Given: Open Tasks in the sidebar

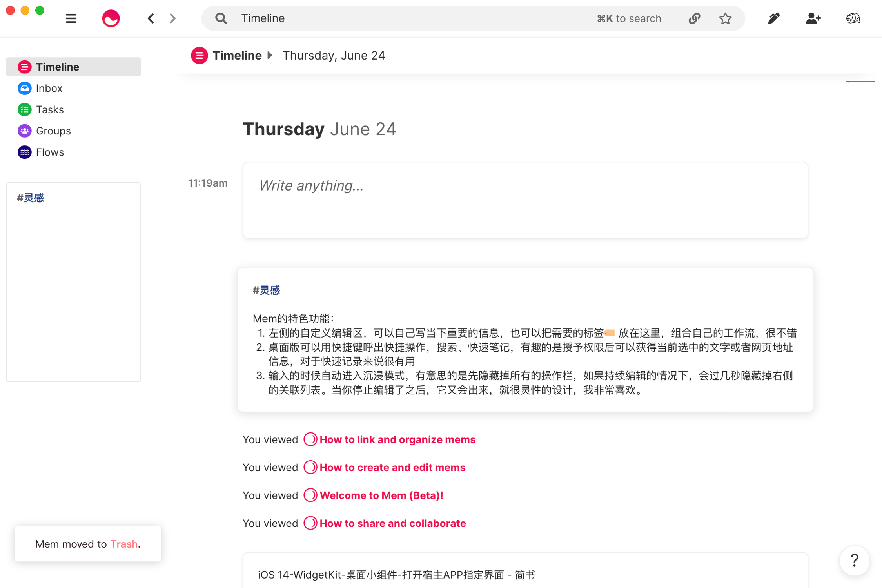Looking at the screenshot, I should point(50,109).
